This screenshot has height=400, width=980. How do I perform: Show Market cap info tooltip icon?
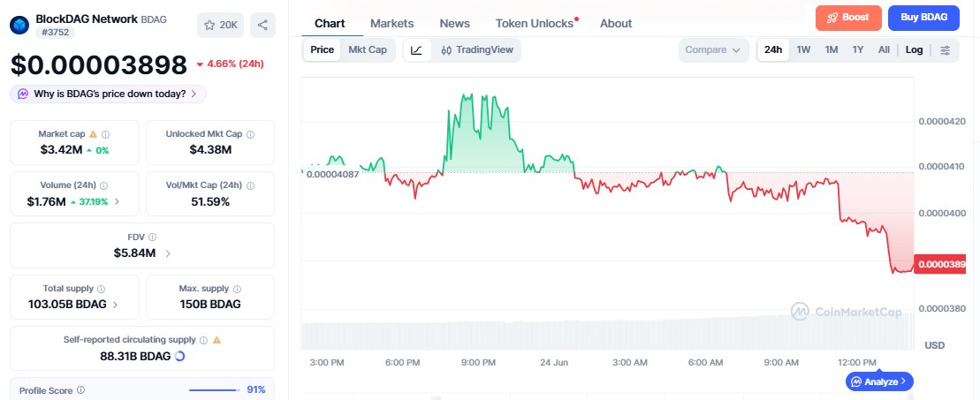tap(106, 133)
